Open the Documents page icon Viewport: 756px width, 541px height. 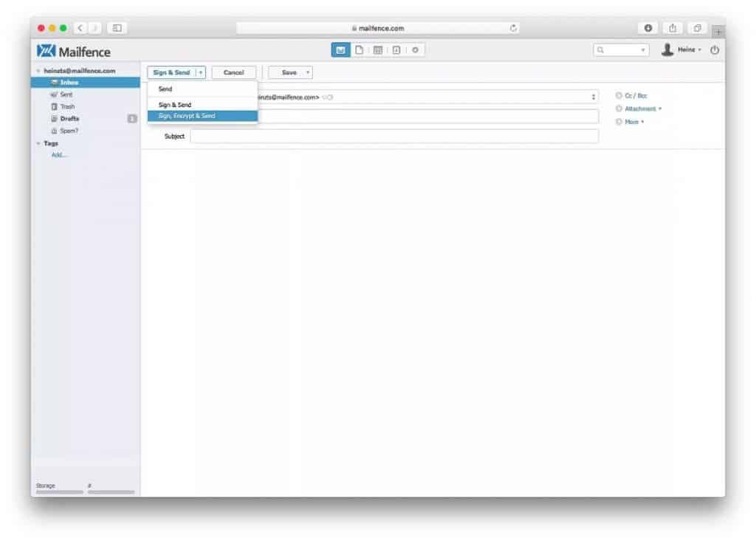[359, 50]
